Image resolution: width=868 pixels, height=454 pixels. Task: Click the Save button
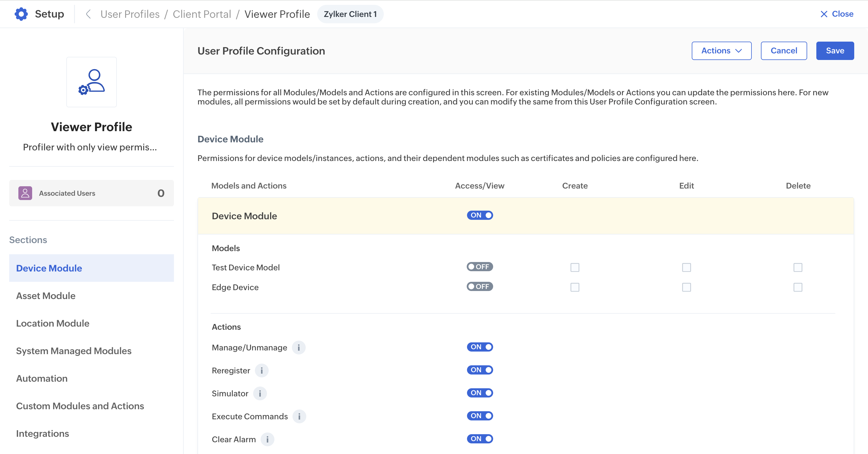(x=835, y=51)
